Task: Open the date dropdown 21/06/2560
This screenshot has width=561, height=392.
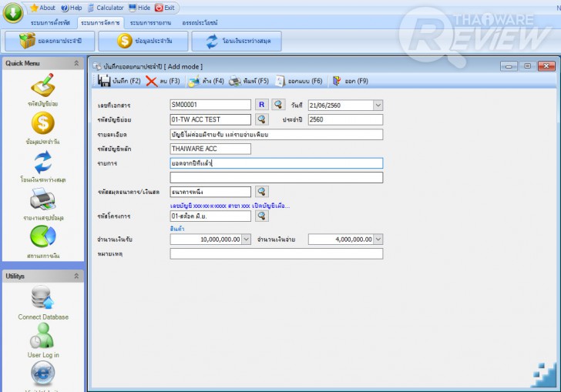Action: click(x=378, y=106)
